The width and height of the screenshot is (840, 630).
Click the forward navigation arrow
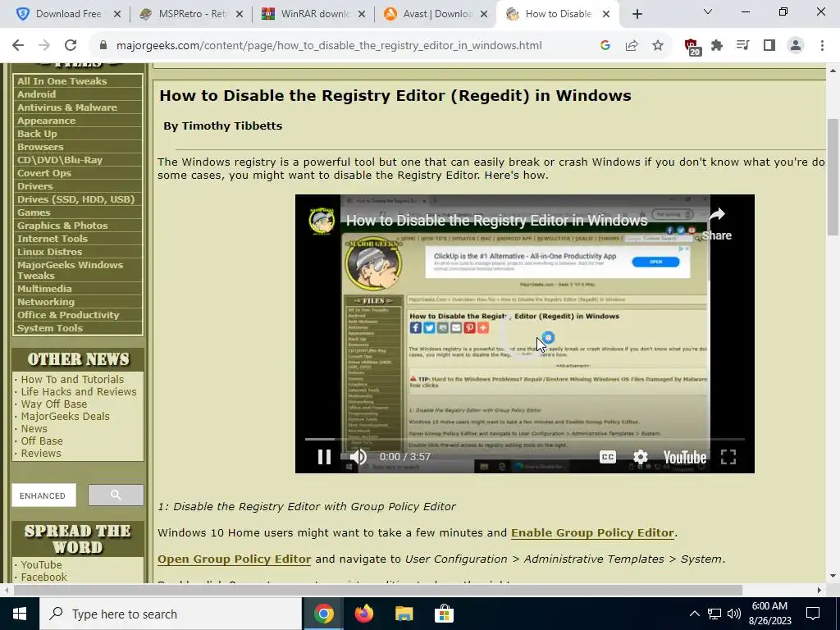click(x=44, y=46)
